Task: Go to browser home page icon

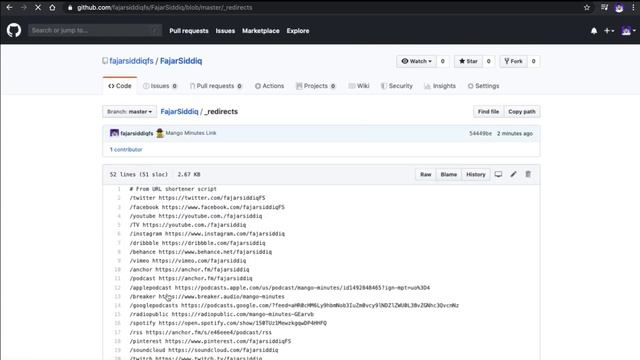Action: [x=52, y=7]
